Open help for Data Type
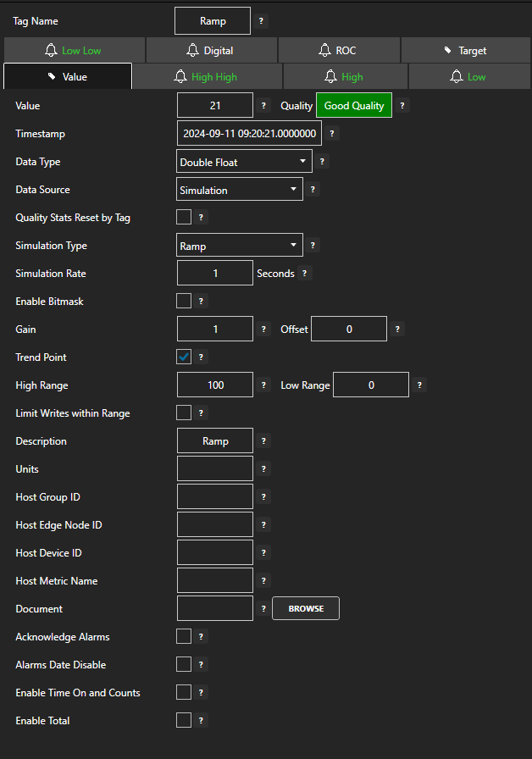Image resolution: width=532 pixels, height=759 pixels. click(322, 162)
